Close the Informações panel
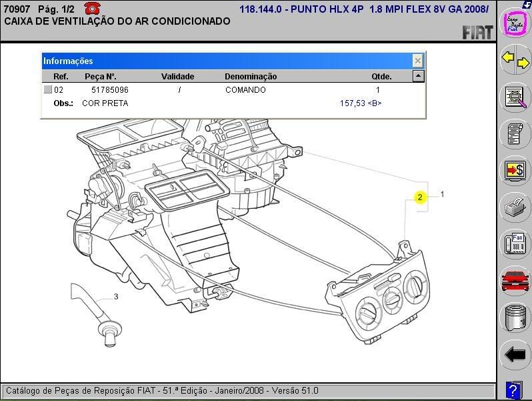The height and width of the screenshot is (401, 532). pyautogui.click(x=417, y=61)
